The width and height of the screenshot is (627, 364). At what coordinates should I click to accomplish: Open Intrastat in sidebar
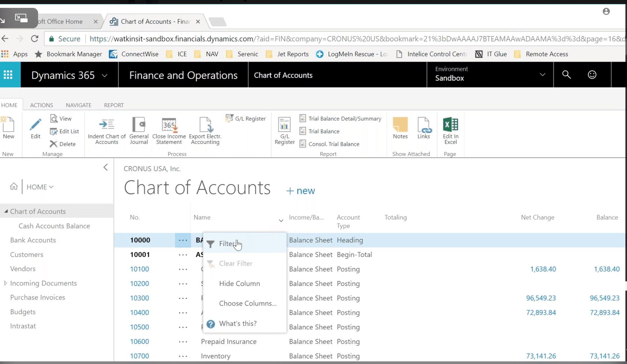(23, 326)
